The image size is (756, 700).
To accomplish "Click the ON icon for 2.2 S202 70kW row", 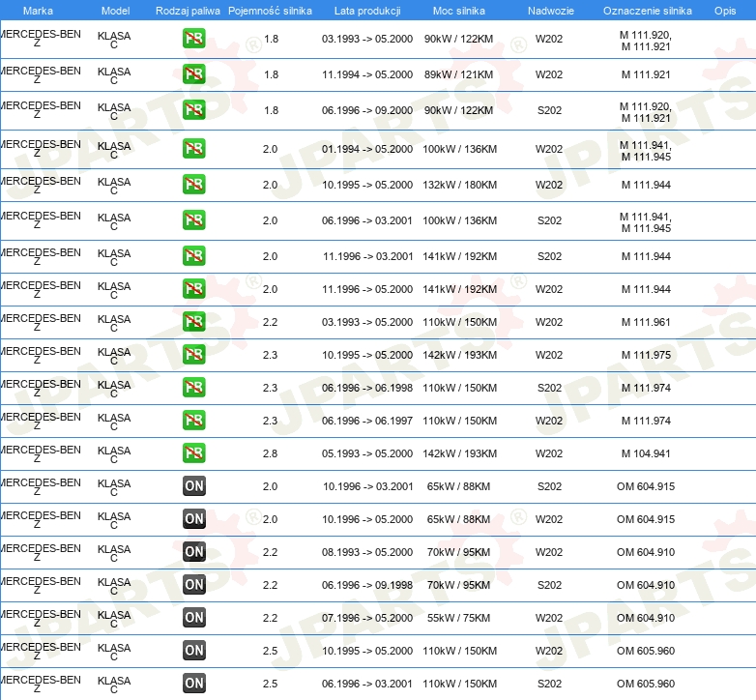I will click(194, 585).
